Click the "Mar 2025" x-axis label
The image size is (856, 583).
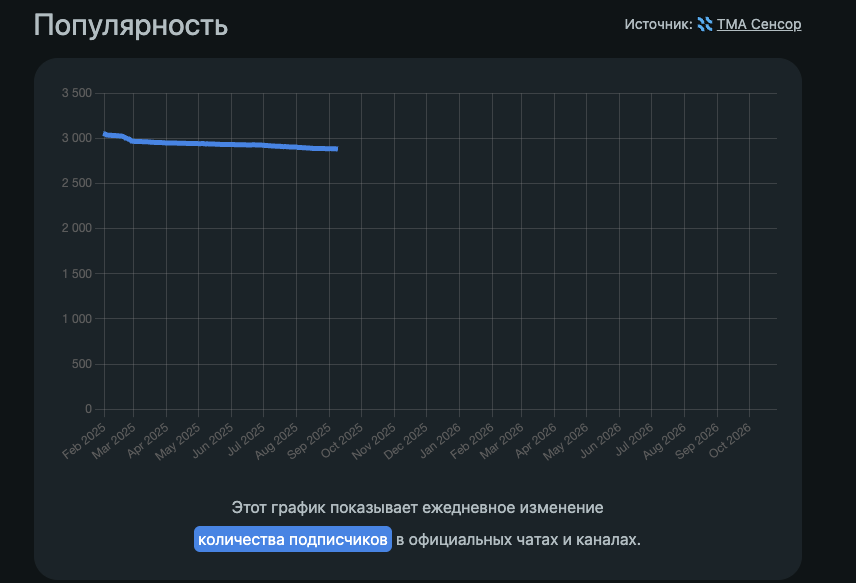point(114,441)
